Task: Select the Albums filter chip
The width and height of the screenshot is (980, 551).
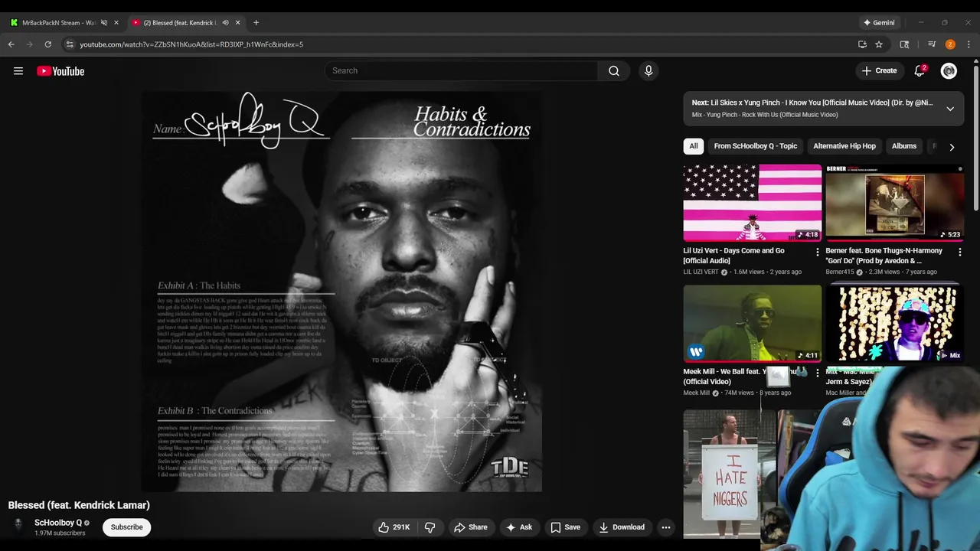Action: click(x=904, y=146)
